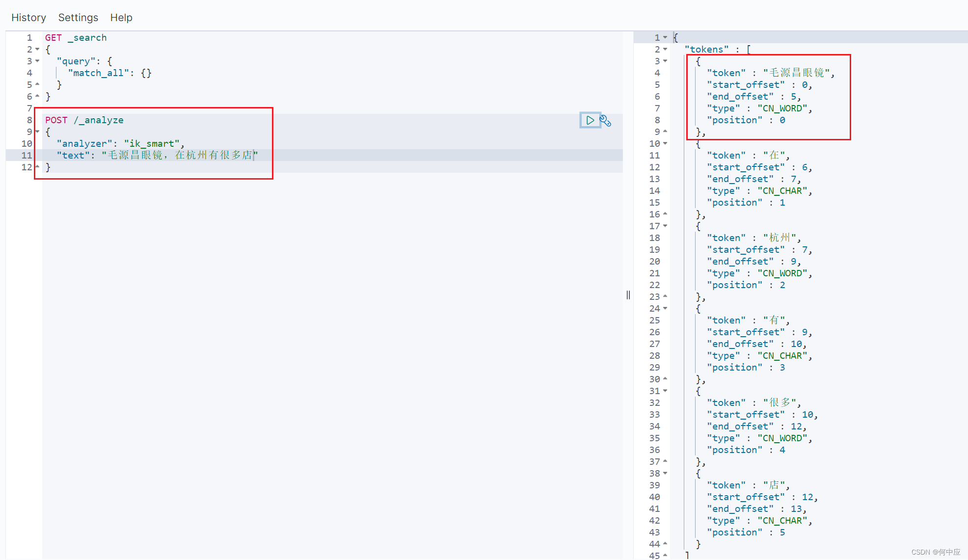Viewport: 968px width, 560px height.
Task: Click "end_offset" : 9 in output
Action: click(754, 262)
